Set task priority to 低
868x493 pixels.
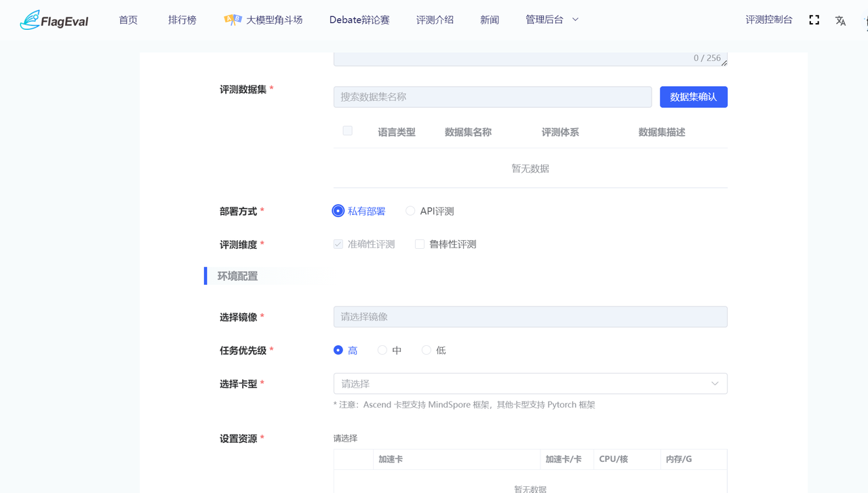point(427,351)
